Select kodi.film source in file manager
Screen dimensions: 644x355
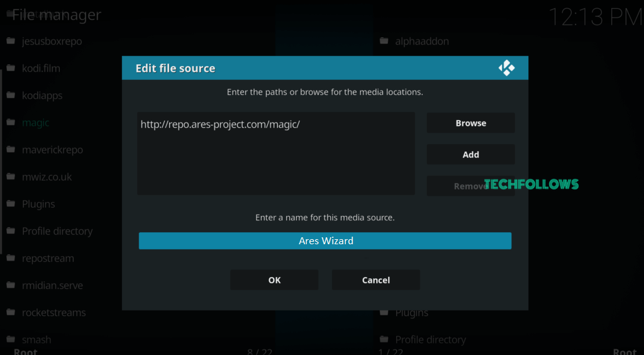[x=41, y=68]
